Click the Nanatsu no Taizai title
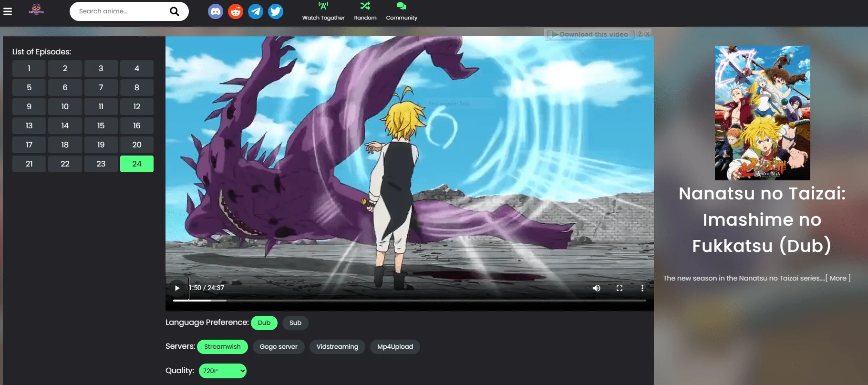Screen dimensions: 868x385 [762, 219]
